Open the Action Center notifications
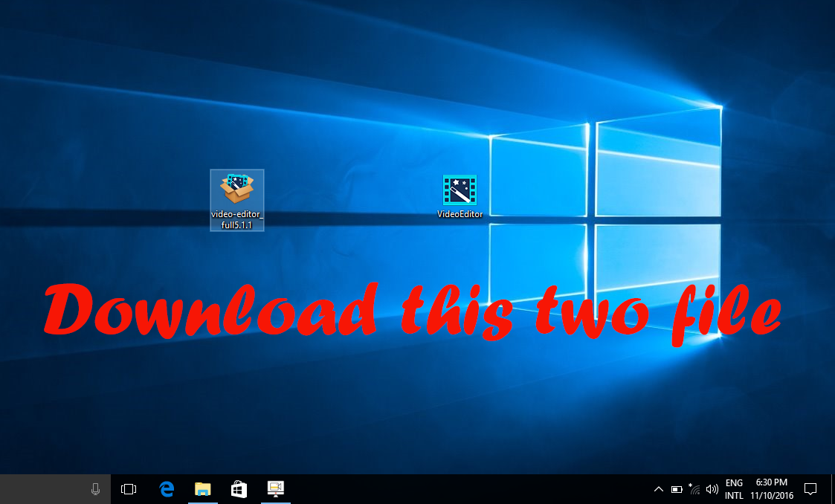The image size is (835, 504). point(810,489)
